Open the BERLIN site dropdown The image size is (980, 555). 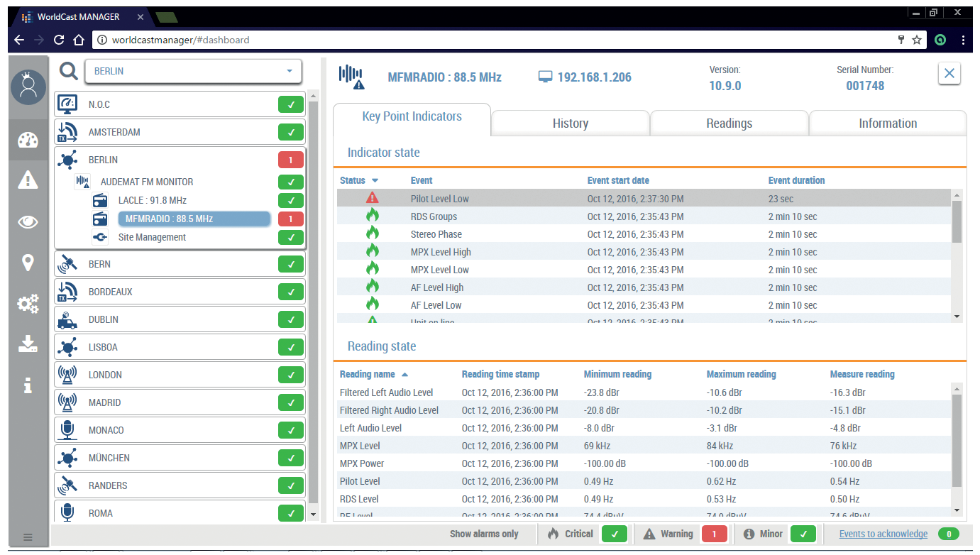[x=193, y=71]
